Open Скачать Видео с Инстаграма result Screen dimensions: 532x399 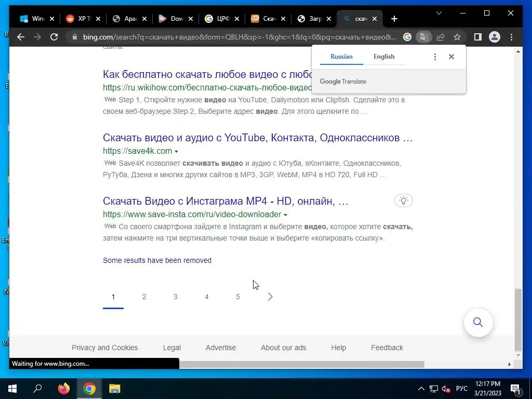pyautogui.click(x=225, y=201)
